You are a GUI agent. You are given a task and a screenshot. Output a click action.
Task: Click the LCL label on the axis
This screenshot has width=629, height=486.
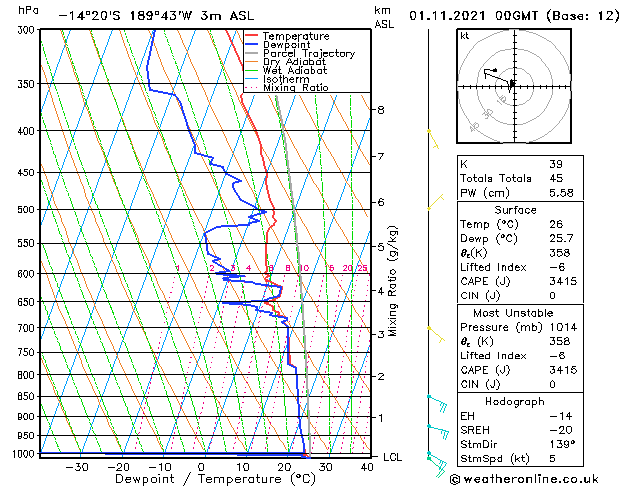392,458
